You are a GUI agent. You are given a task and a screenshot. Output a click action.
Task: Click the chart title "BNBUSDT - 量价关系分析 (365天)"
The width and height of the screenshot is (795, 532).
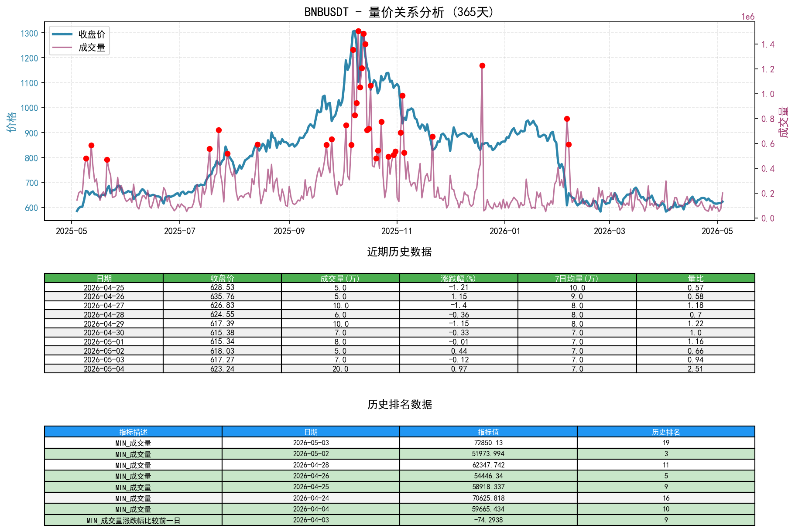(x=399, y=12)
